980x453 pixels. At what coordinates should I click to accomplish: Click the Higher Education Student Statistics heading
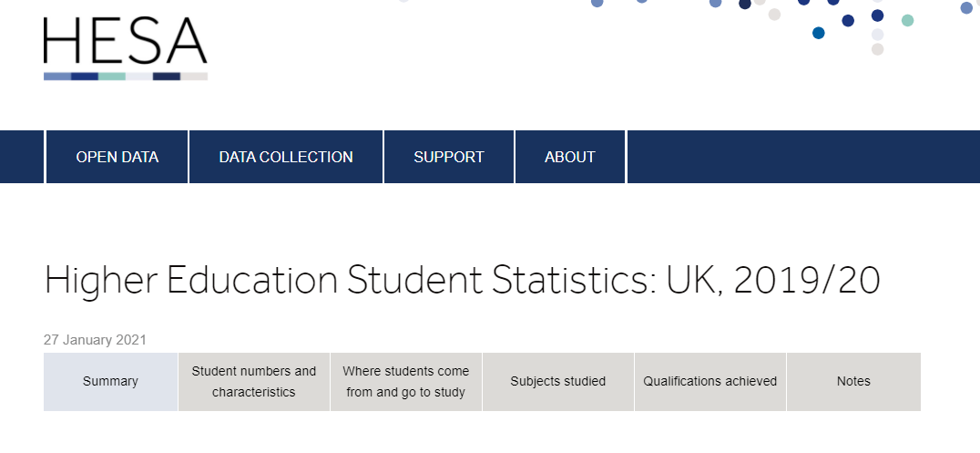pos(462,282)
